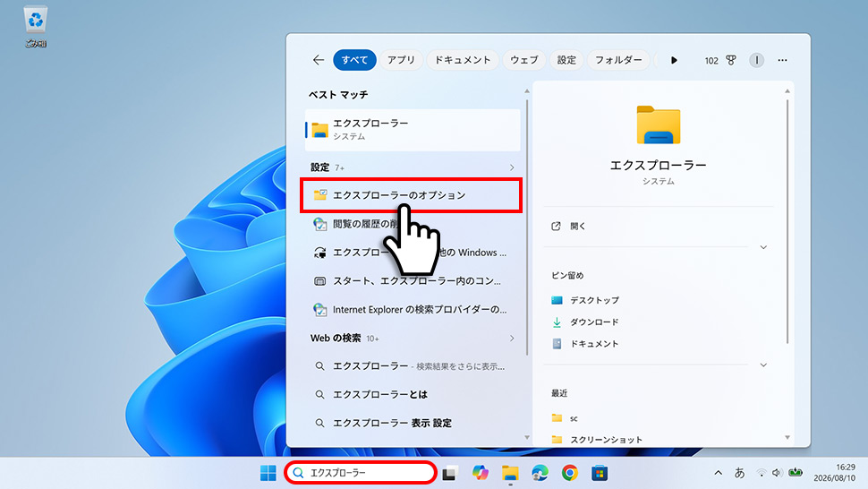Open Microsoft Store from the taskbar
Screen dimensions: 868x489
click(x=600, y=473)
